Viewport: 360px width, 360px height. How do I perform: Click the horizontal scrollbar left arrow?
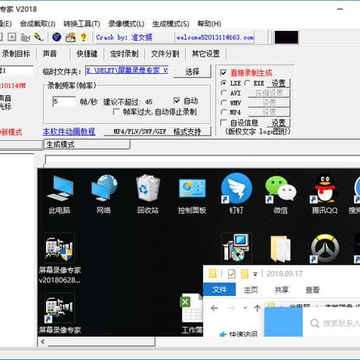[x=42, y=342]
